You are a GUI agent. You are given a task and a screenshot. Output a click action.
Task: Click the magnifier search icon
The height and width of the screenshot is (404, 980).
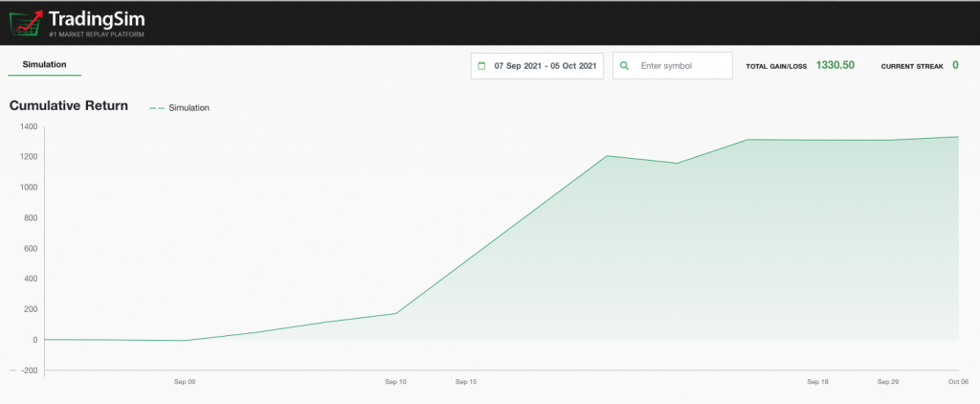click(624, 66)
